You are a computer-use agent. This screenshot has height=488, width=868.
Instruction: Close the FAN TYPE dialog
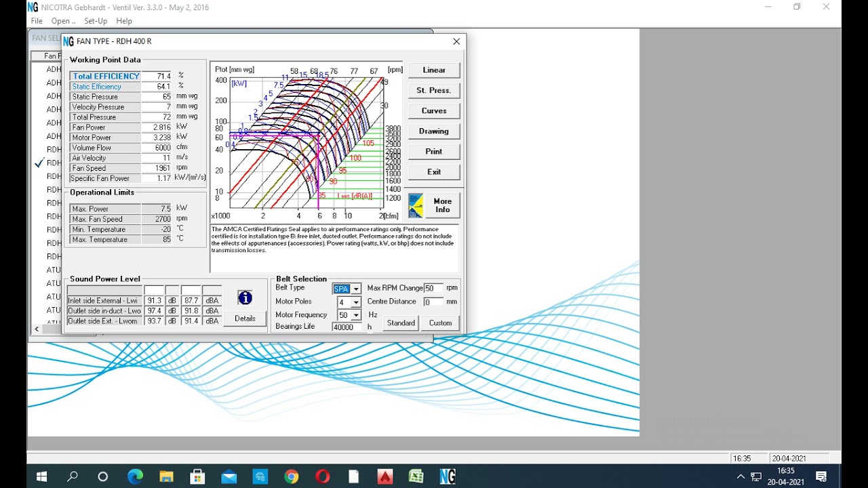coord(456,41)
